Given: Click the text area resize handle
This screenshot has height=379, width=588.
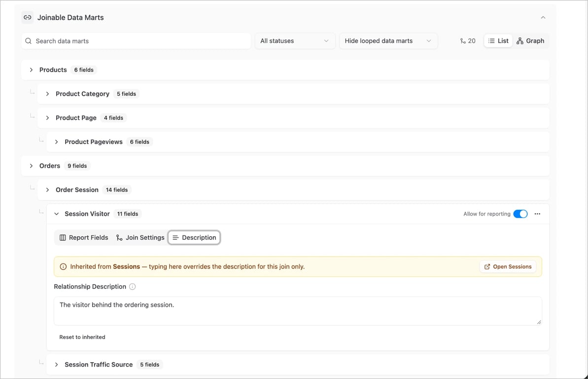Looking at the screenshot, I should click(539, 322).
